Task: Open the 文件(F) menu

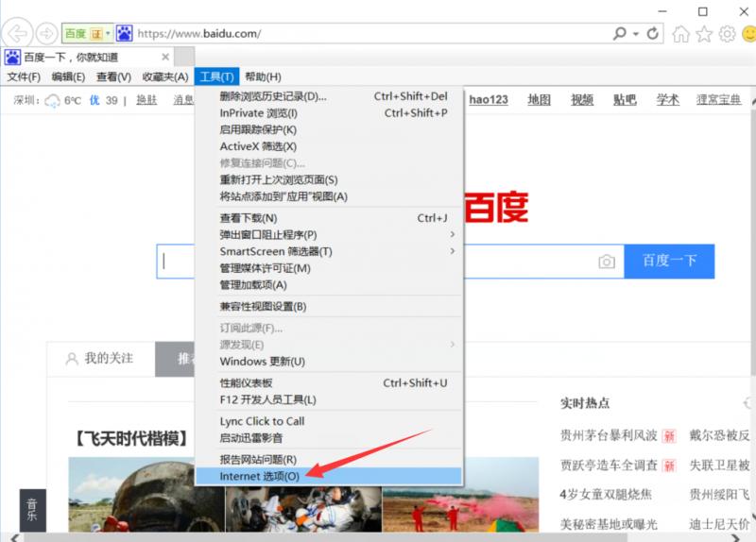Action: (x=24, y=77)
